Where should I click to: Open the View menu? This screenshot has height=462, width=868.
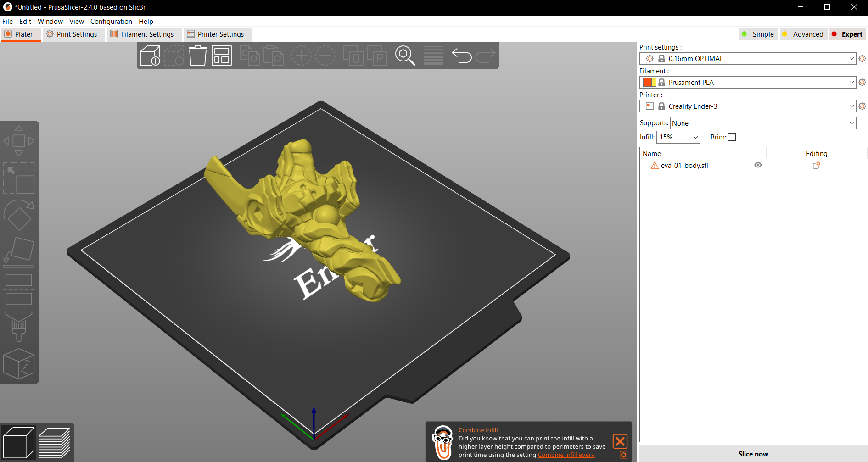tap(77, 22)
